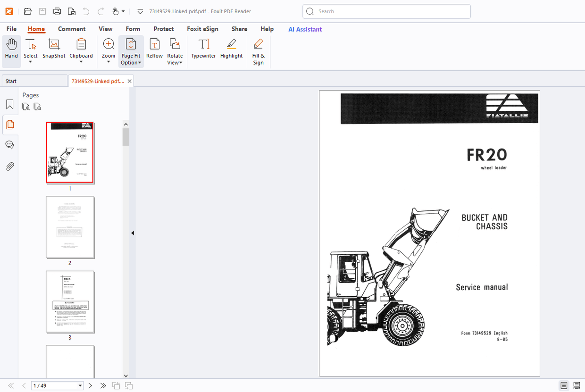Open the Protect ribbon tab
Screen dimensions: 585x392
point(164,29)
